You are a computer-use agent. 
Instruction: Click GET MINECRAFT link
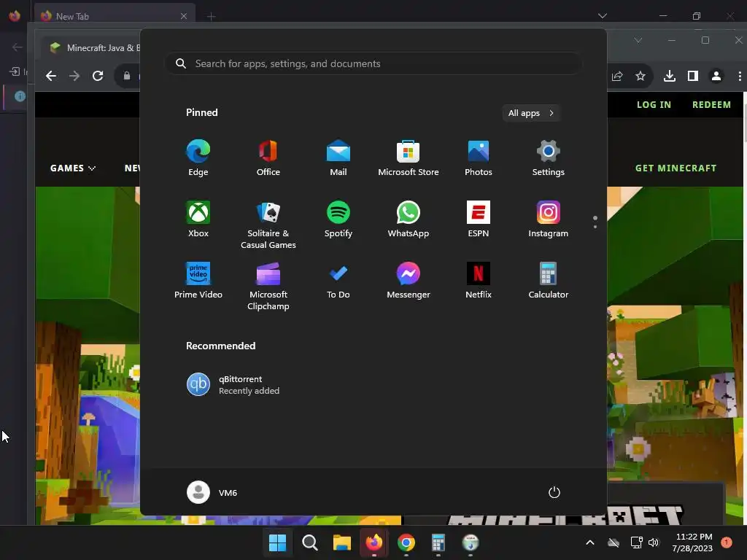point(676,168)
